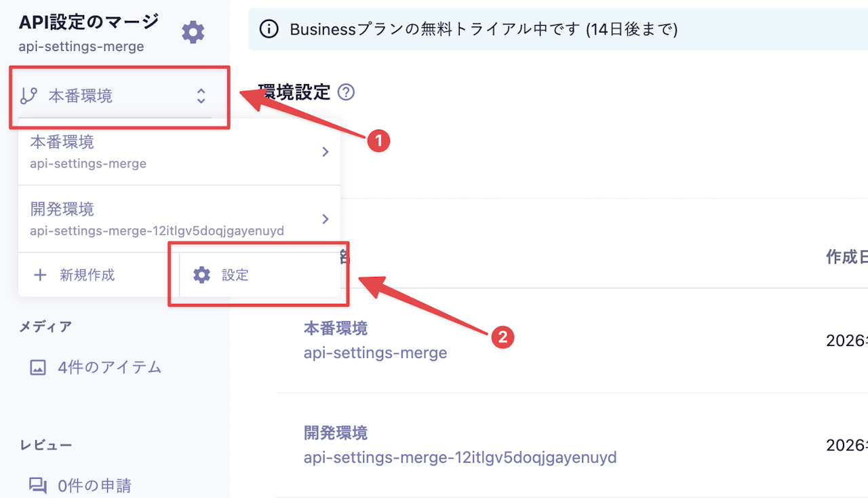Click the branch icon beside 本番環境 selector
868x498 pixels.
(28, 96)
